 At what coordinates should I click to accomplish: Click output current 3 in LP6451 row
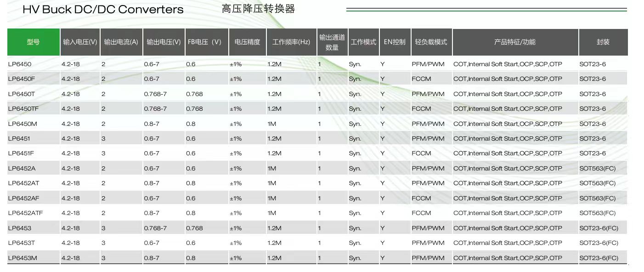103,139
